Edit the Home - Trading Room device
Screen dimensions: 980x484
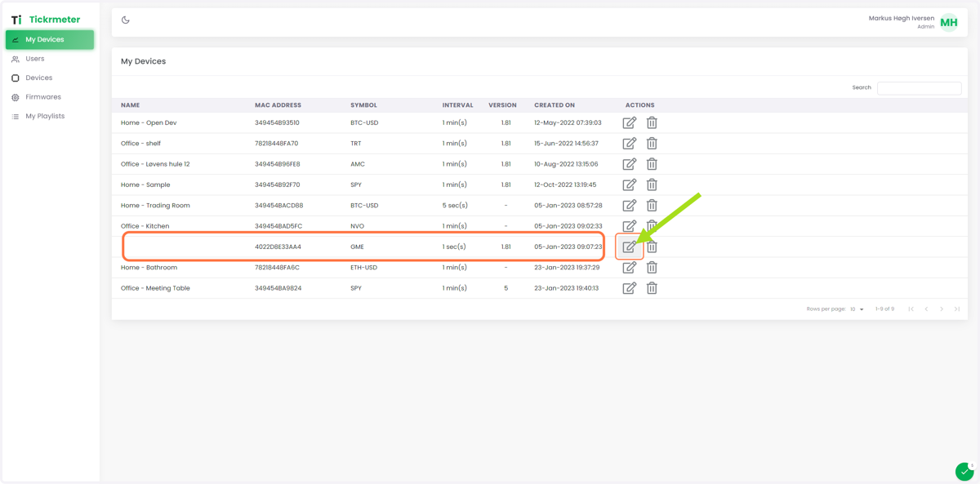pyautogui.click(x=630, y=206)
